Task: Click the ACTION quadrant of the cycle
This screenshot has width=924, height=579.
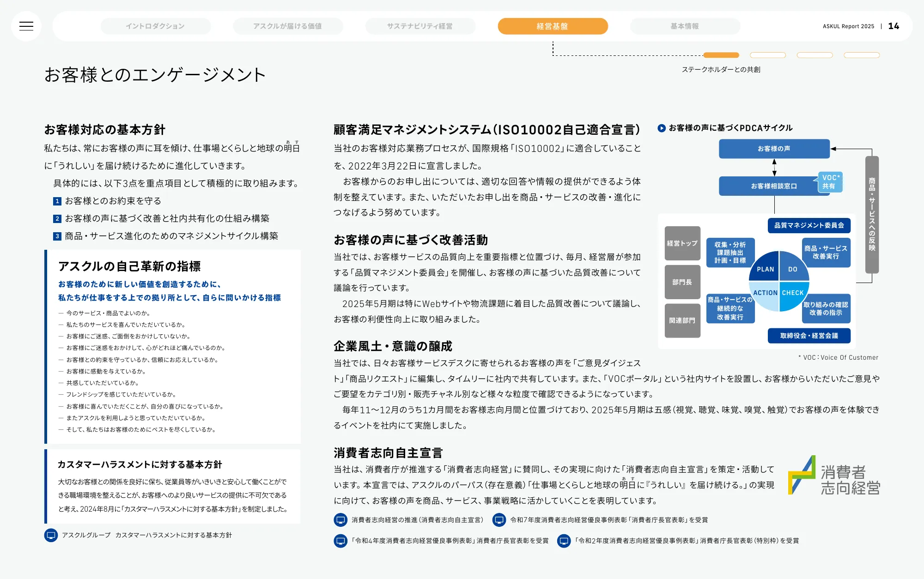Action: coord(765,295)
